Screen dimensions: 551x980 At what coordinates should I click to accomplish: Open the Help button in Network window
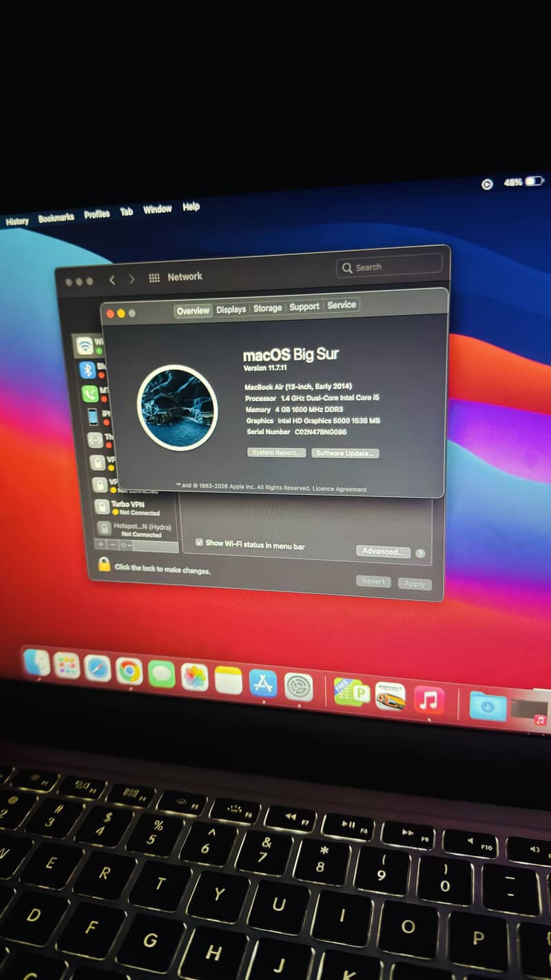pos(420,553)
